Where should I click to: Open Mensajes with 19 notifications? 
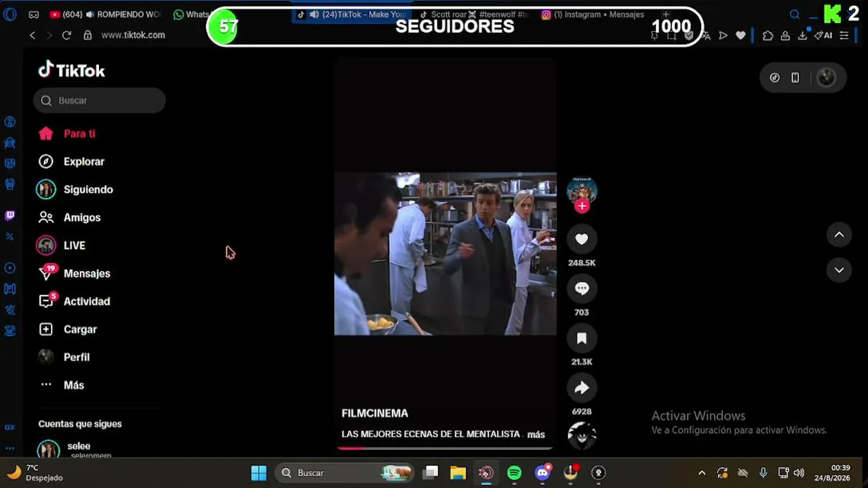(x=74, y=273)
